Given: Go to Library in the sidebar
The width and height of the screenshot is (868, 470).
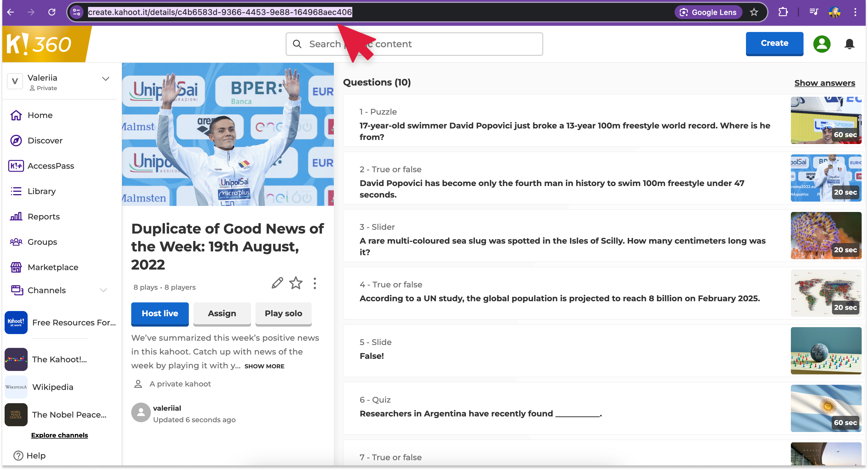Looking at the screenshot, I should (x=41, y=191).
